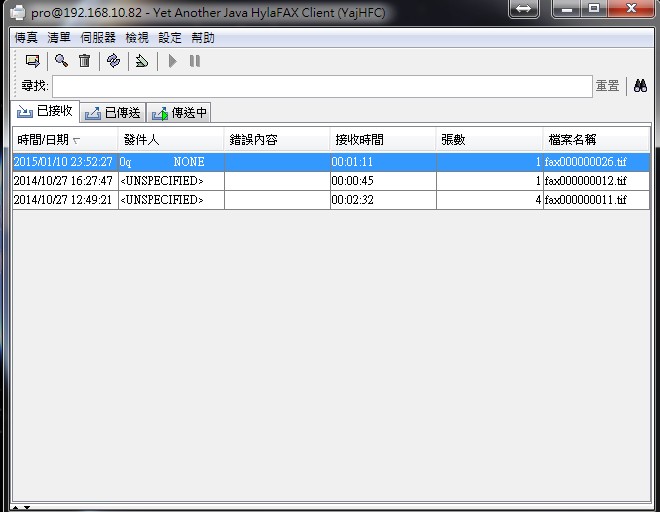
Task: Click the small up arrow at bottom-left
Action: (x=16, y=508)
